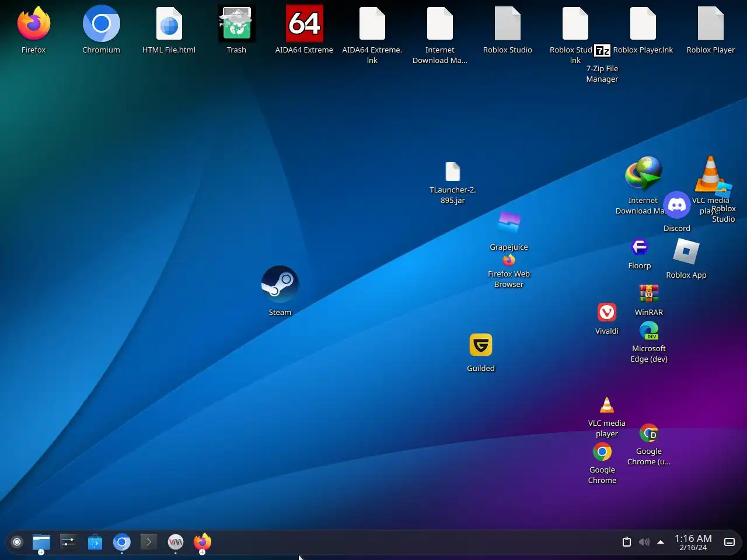Image resolution: width=747 pixels, height=560 pixels.
Task: Open System Settings from the taskbar
Action: click(x=68, y=542)
